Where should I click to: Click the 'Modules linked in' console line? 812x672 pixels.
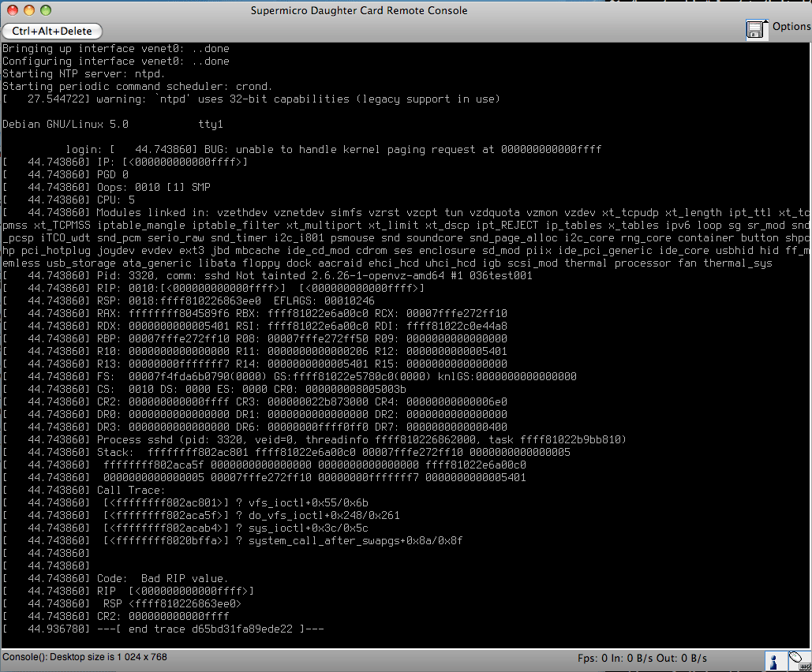click(x=395, y=212)
